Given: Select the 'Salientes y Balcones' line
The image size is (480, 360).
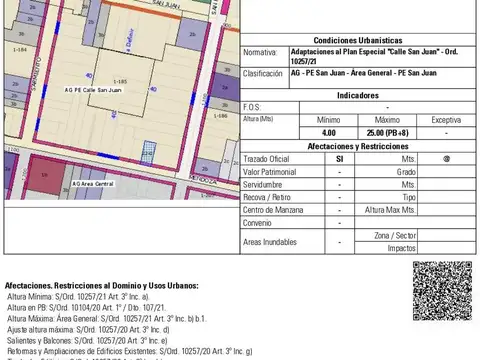Looking at the screenshot, I should (87, 341).
